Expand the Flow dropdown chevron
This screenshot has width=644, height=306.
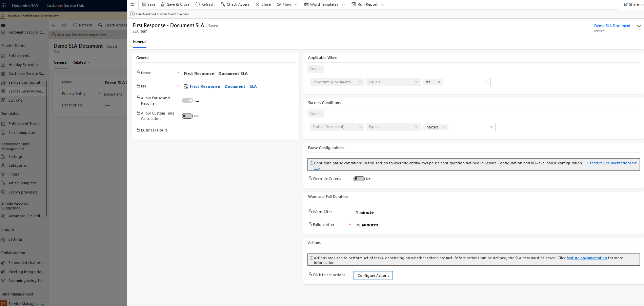[296, 4]
